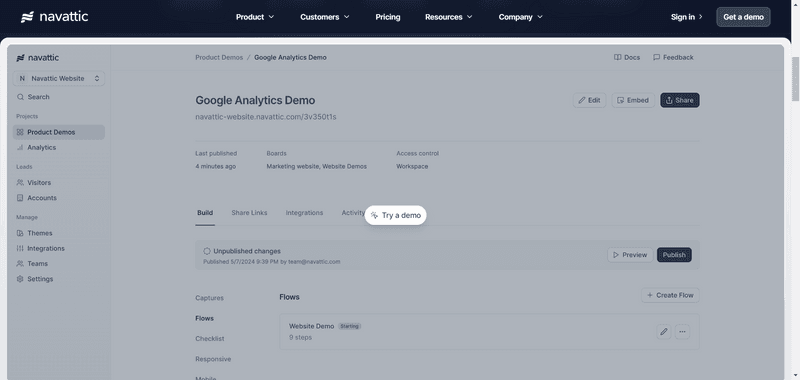Screen dimensions: 800x380
Task: Click the Preview button
Action: coord(630,255)
